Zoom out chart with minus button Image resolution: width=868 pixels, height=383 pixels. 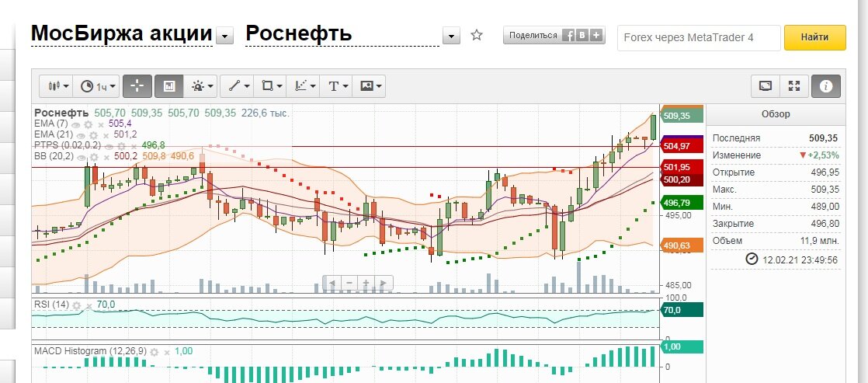(x=349, y=283)
